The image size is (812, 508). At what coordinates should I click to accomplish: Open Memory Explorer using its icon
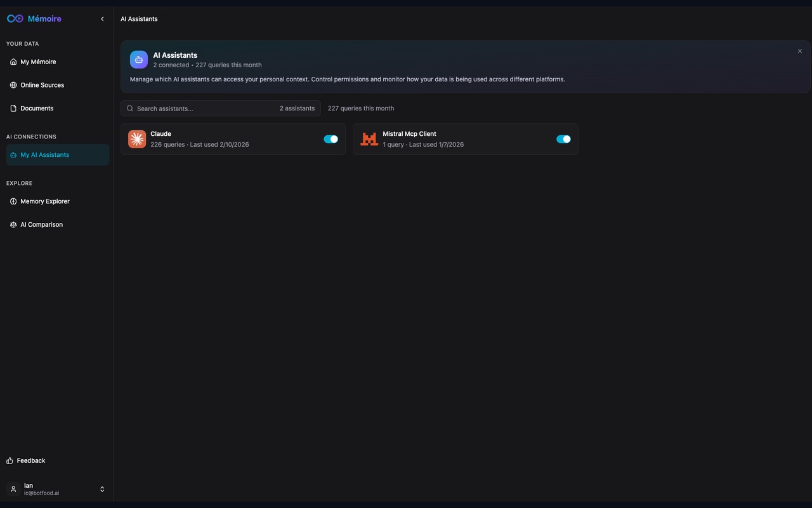[13, 201]
